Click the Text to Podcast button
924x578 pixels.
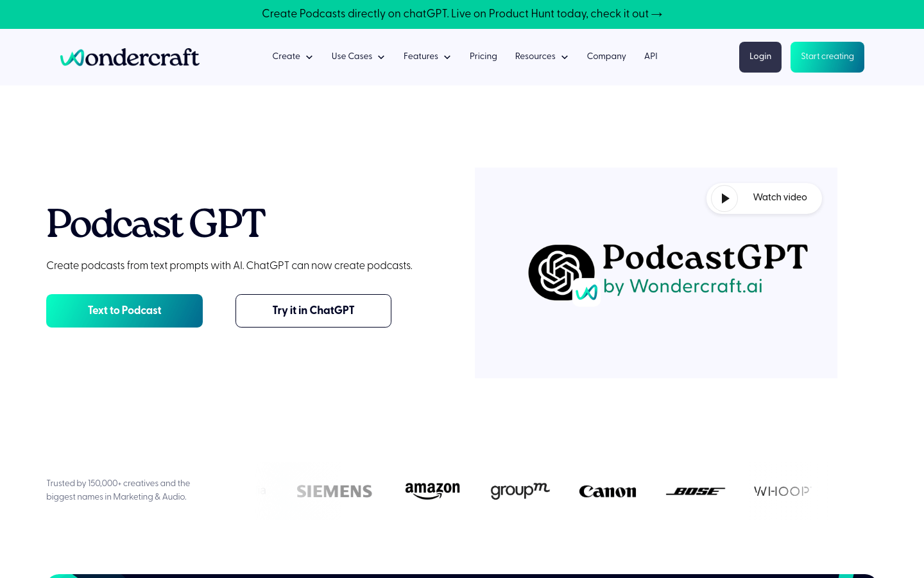[x=124, y=311]
